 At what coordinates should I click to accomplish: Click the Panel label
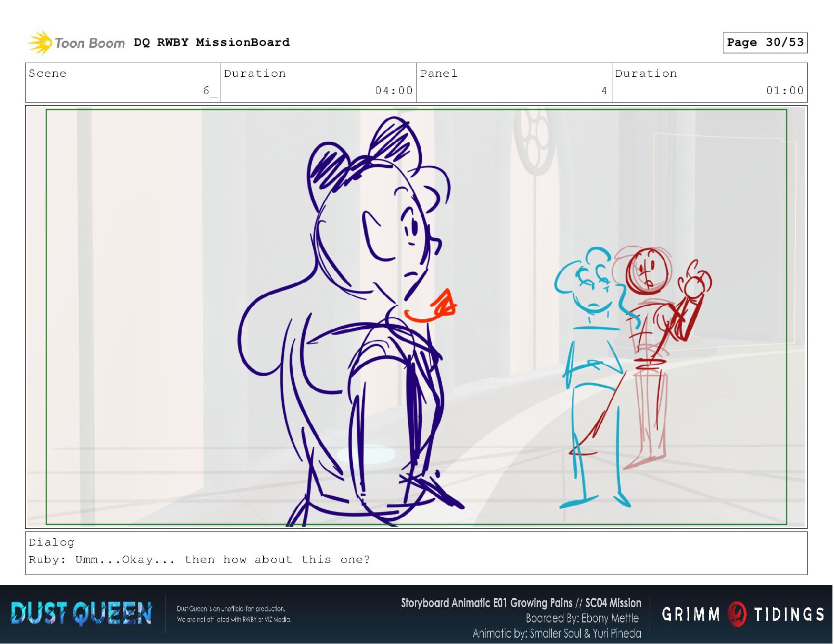(439, 74)
